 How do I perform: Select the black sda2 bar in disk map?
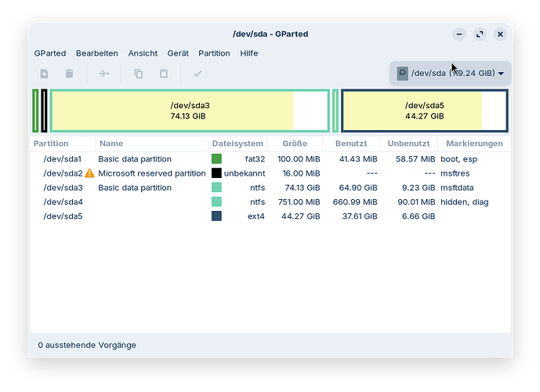point(44,111)
